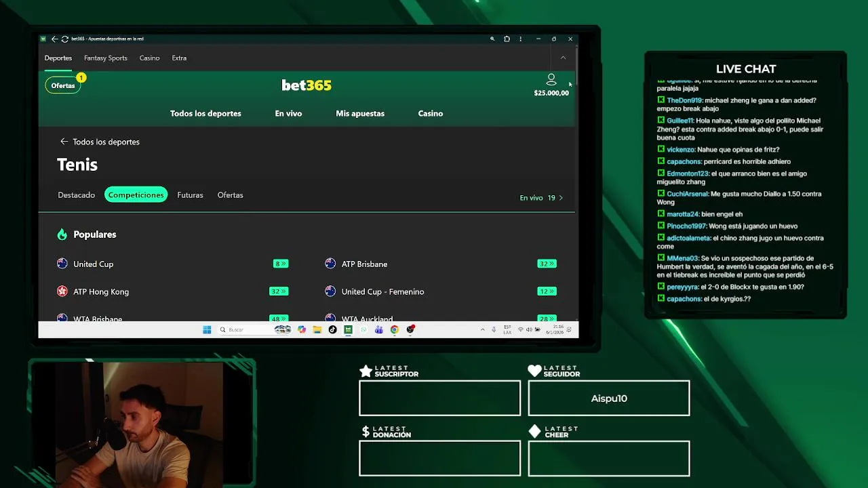The height and width of the screenshot is (488, 868).
Task: Click the United Cup flag icon
Action: pos(62,264)
